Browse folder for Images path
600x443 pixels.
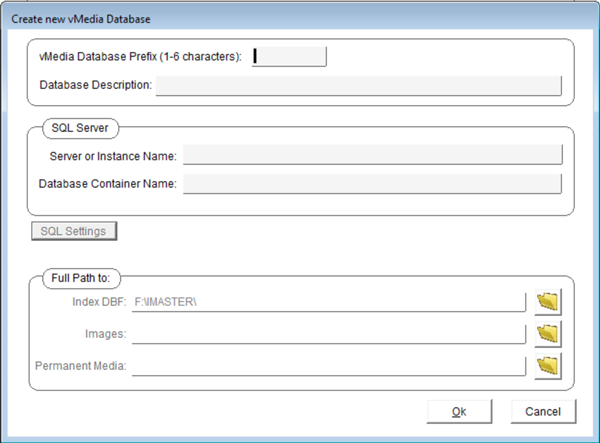[x=548, y=334]
